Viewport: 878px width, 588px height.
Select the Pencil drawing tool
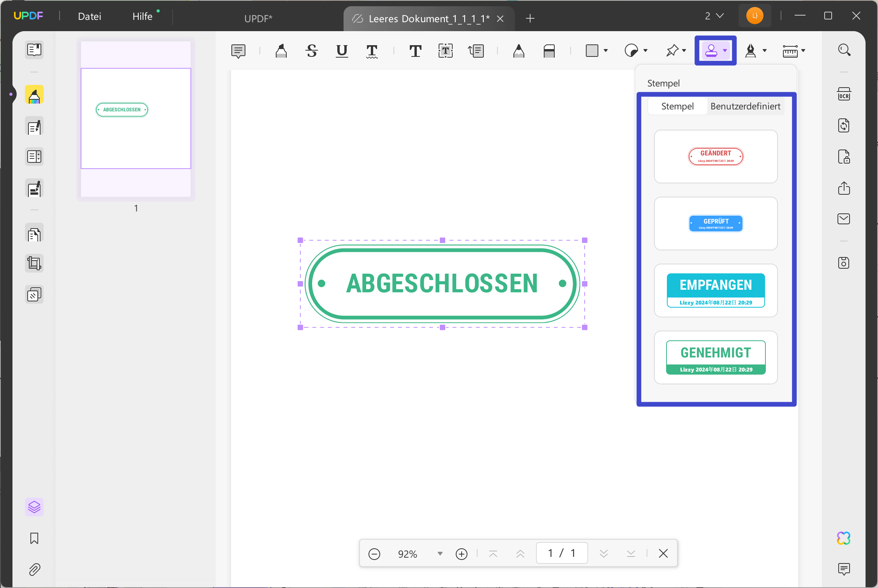point(520,51)
